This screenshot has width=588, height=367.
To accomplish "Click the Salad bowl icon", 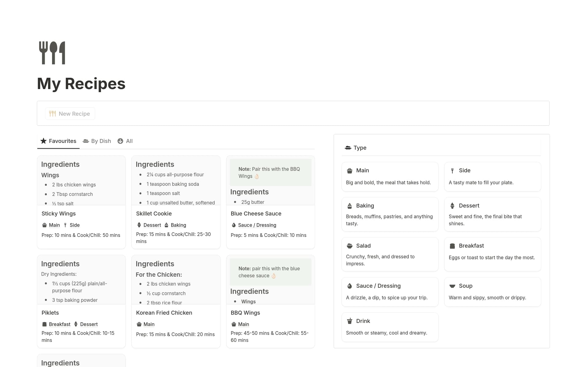I will tap(349, 246).
